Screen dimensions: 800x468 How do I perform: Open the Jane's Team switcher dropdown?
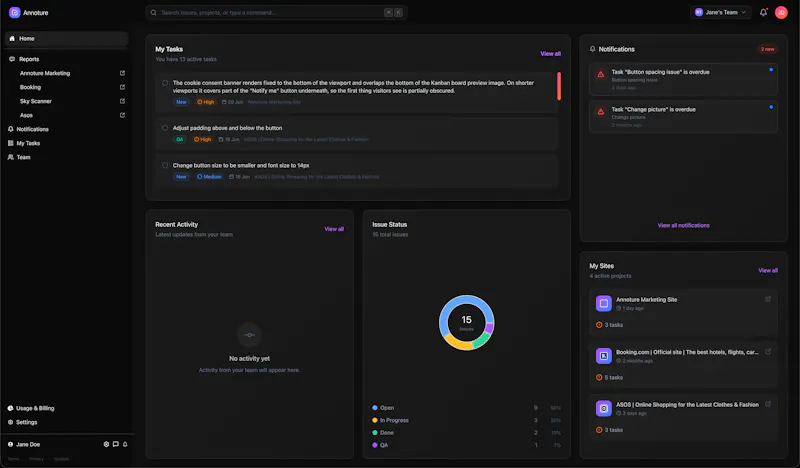coord(720,12)
